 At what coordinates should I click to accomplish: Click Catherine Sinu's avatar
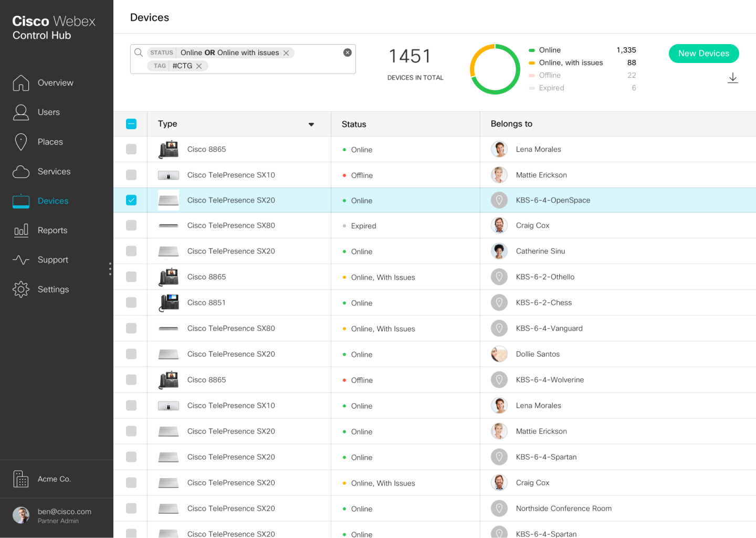(499, 251)
